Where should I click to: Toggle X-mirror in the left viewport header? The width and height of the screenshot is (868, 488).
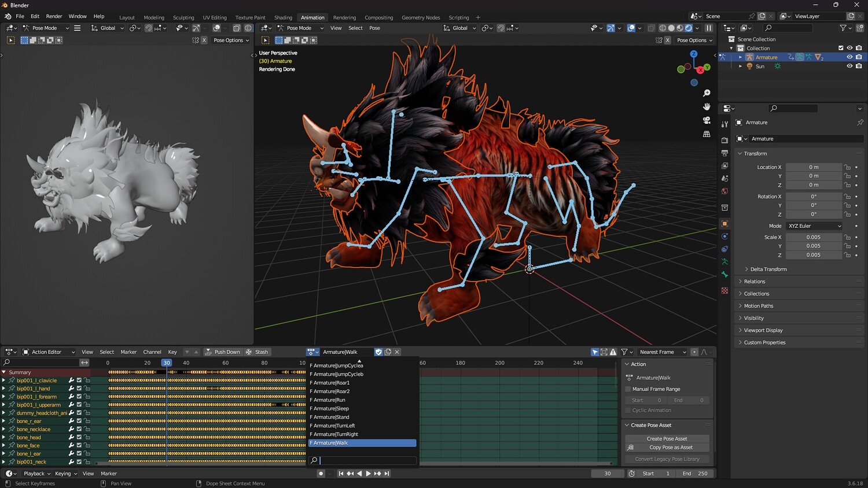[204, 40]
